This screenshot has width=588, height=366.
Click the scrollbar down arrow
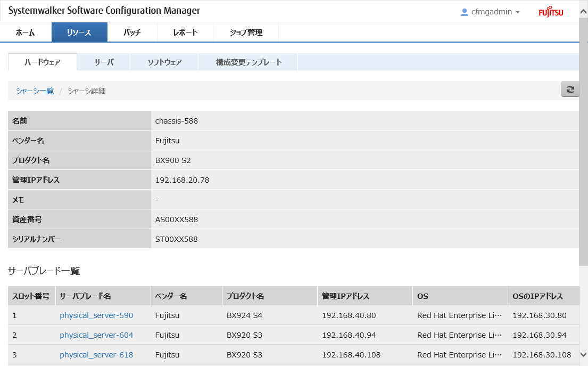tap(584, 354)
